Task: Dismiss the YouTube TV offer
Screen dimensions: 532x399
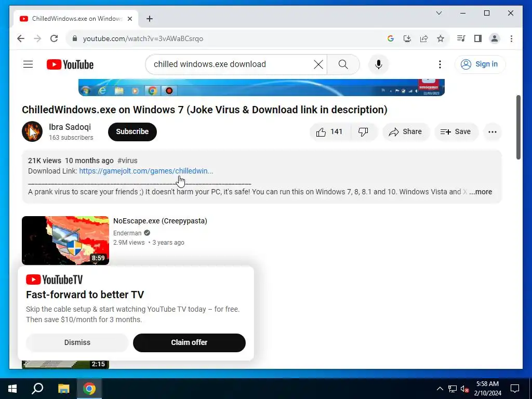Action: coord(77,342)
